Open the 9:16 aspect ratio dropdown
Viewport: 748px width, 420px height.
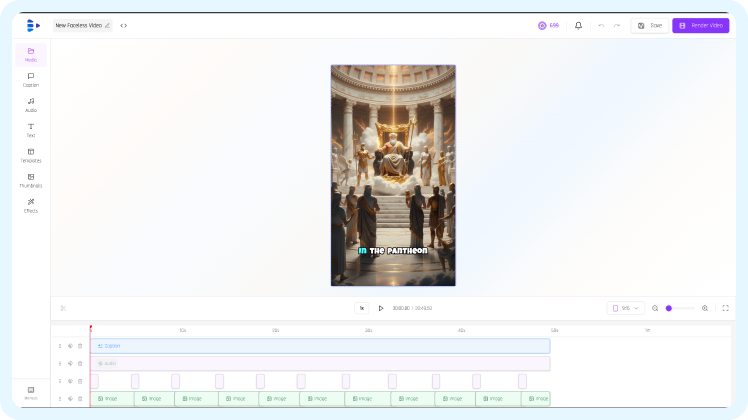click(x=625, y=308)
